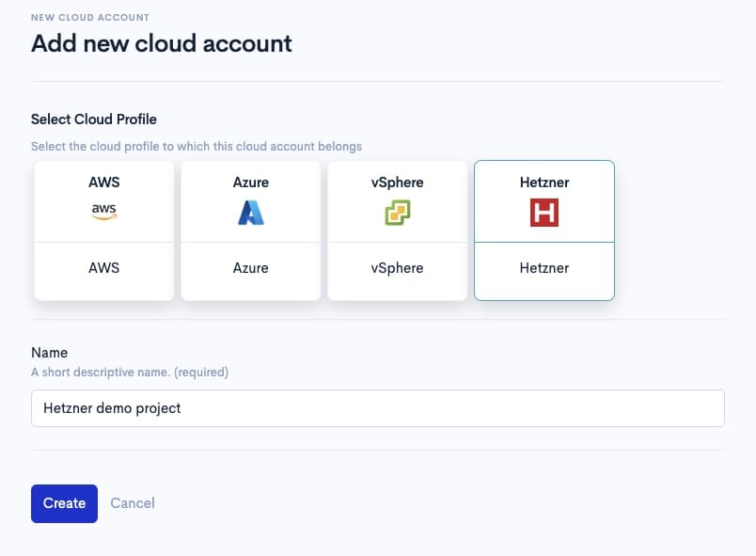Image resolution: width=756 pixels, height=556 pixels.
Task: Click the Azure label below the logo
Action: click(x=250, y=268)
